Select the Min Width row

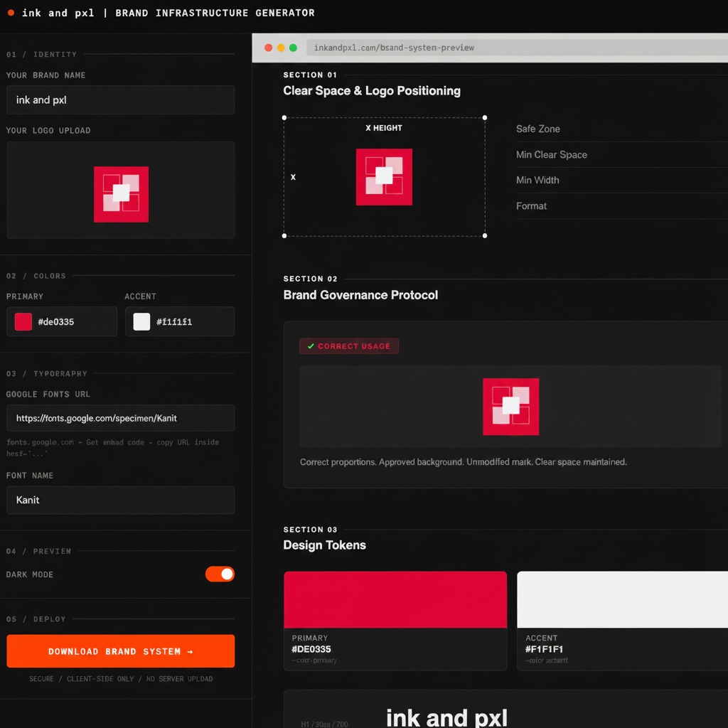pyautogui.click(x=621, y=180)
